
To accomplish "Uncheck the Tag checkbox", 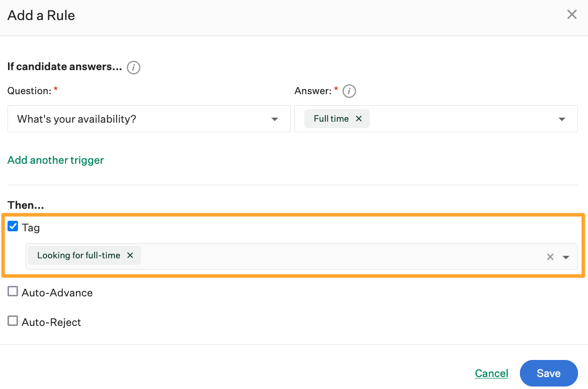I will tap(13, 226).
